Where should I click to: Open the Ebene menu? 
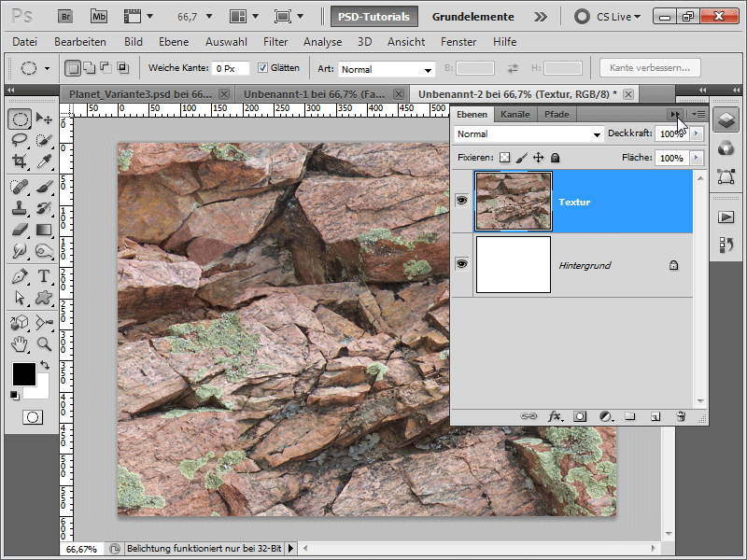pyautogui.click(x=174, y=42)
